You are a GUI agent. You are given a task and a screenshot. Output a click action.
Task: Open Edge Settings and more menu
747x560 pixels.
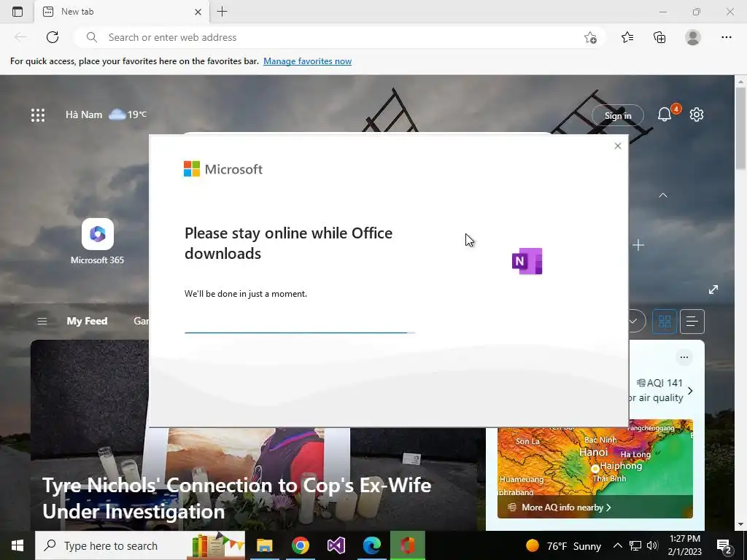pos(726,37)
